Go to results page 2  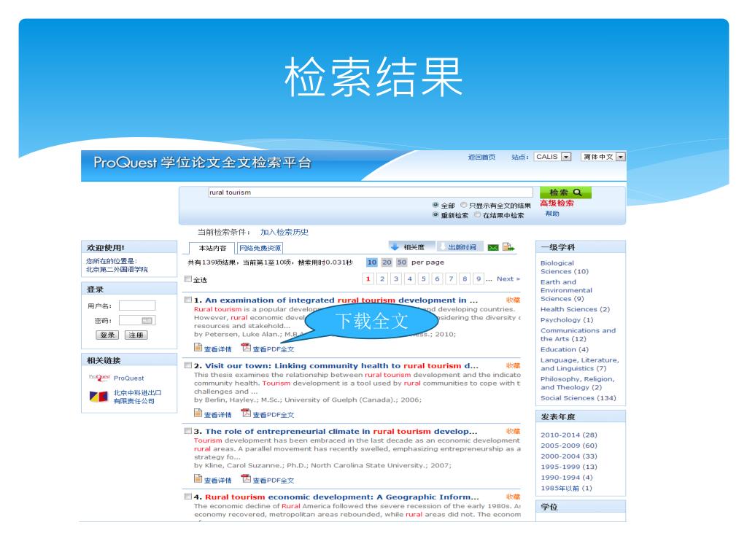tap(382, 279)
